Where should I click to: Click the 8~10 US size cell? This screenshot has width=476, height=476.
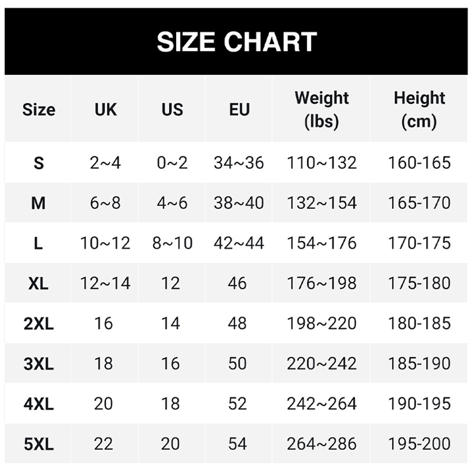pos(172,243)
